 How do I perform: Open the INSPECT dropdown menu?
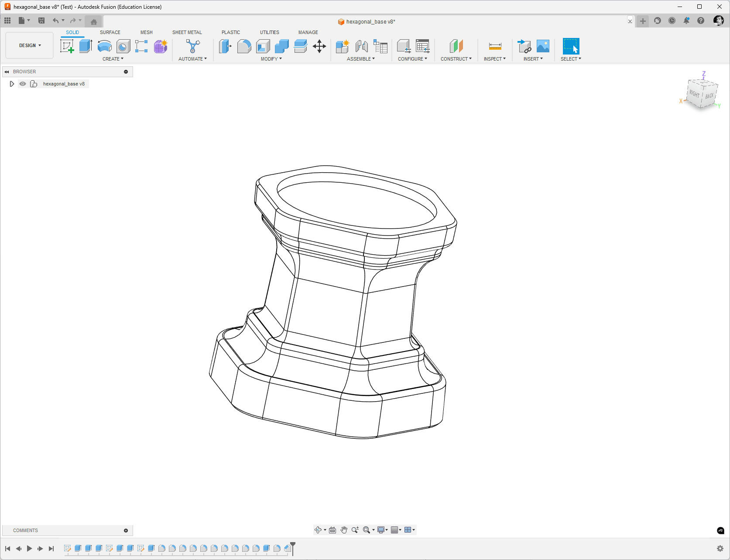tap(495, 59)
